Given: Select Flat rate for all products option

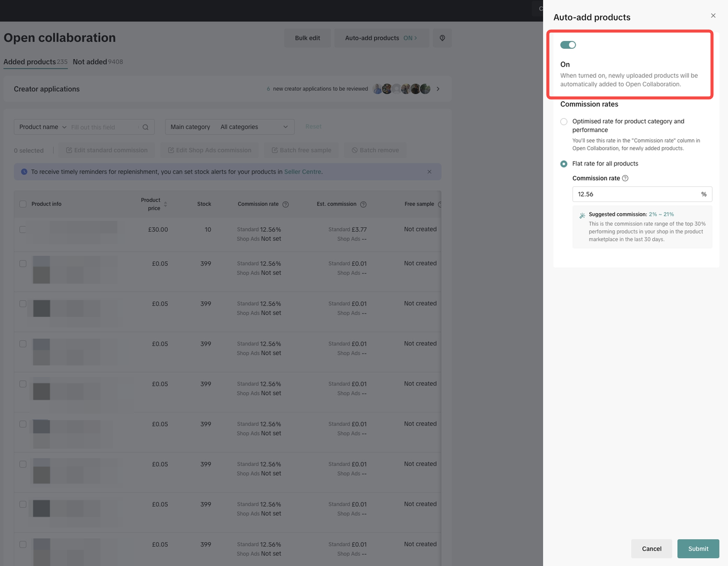Looking at the screenshot, I should click(564, 164).
